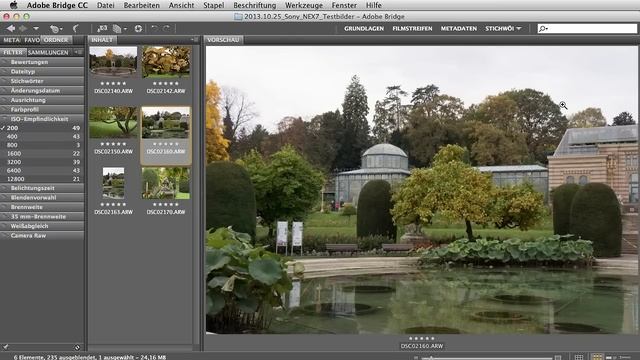Select thumbnail DSC02140.ARW
640x360 pixels.
pos(113,62)
